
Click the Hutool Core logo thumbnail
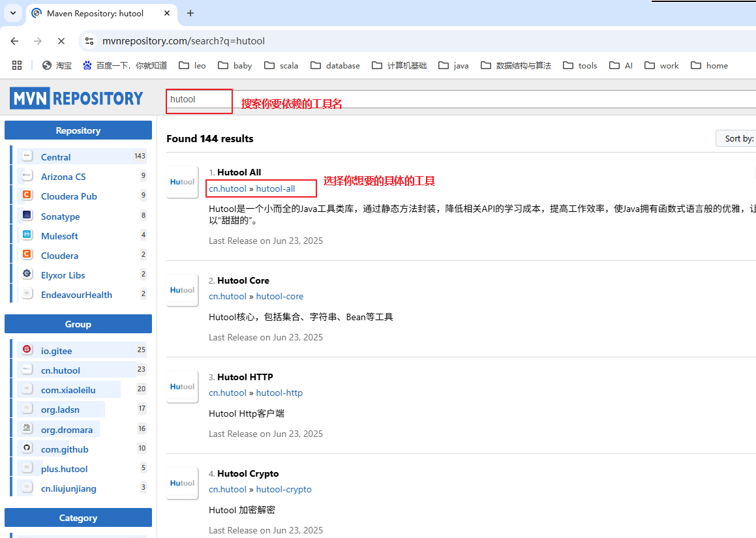182,290
